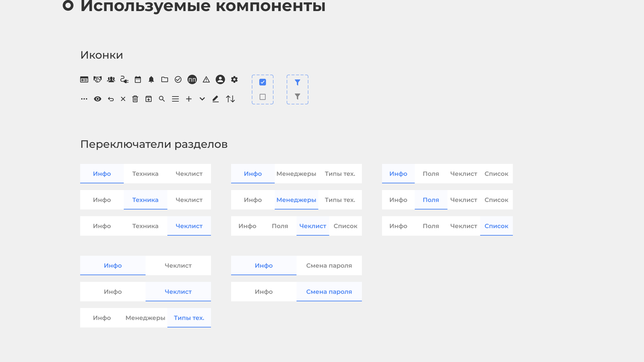
Task: Toggle the checked blue checkbox
Action: (x=263, y=82)
